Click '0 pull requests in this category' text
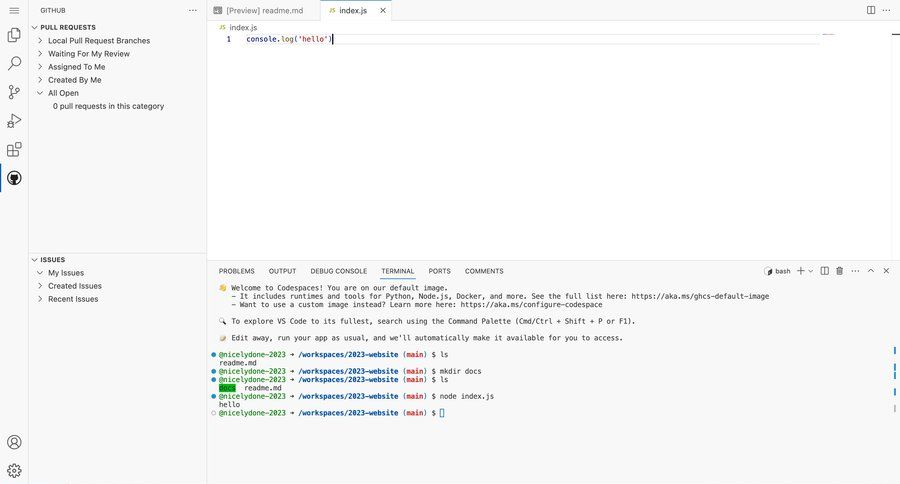900x484 pixels. (x=108, y=106)
